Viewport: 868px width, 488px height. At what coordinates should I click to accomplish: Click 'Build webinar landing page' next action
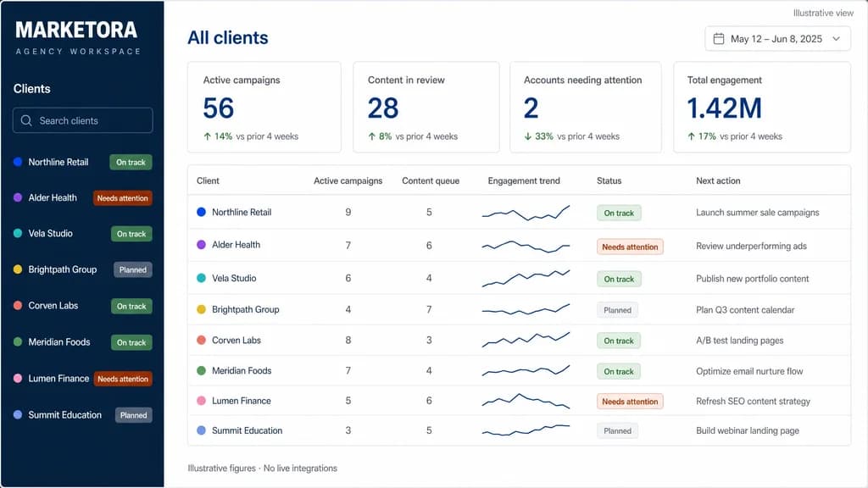click(x=748, y=430)
